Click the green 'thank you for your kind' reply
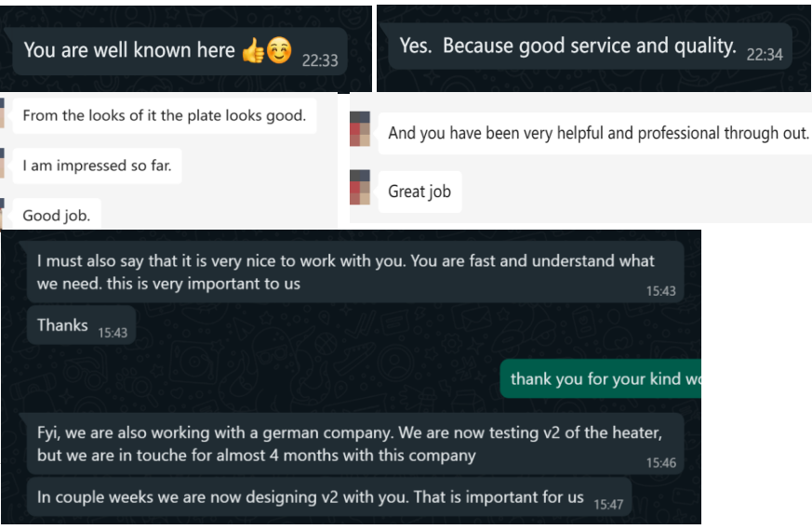The height and width of the screenshot is (529, 812). tap(601, 379)
